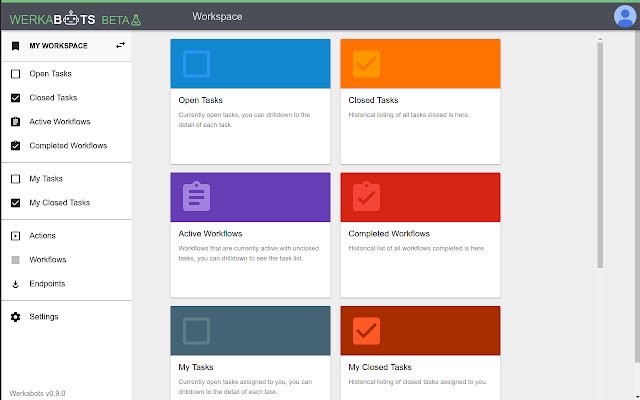Select Completed Workflows in the sidebar

[66, 146]
